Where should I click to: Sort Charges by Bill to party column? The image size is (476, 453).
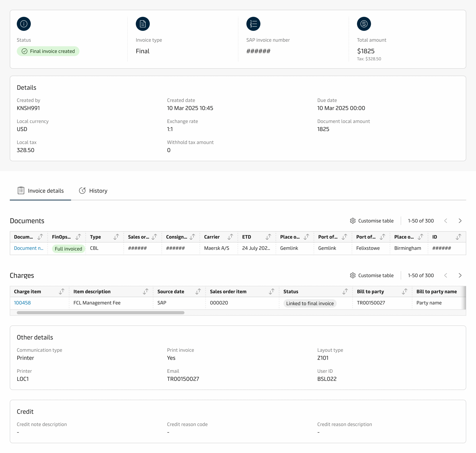[405, 291]
